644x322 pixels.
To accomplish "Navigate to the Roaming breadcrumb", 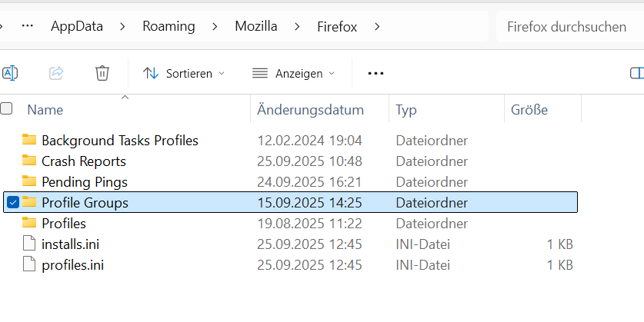I will [x=169, y=27].
